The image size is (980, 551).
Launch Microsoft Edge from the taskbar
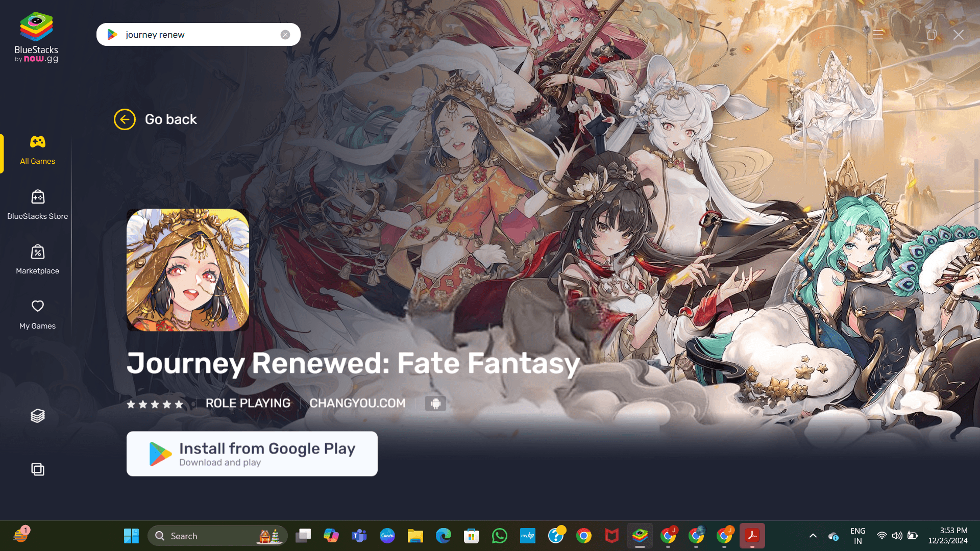coord(444,536)
